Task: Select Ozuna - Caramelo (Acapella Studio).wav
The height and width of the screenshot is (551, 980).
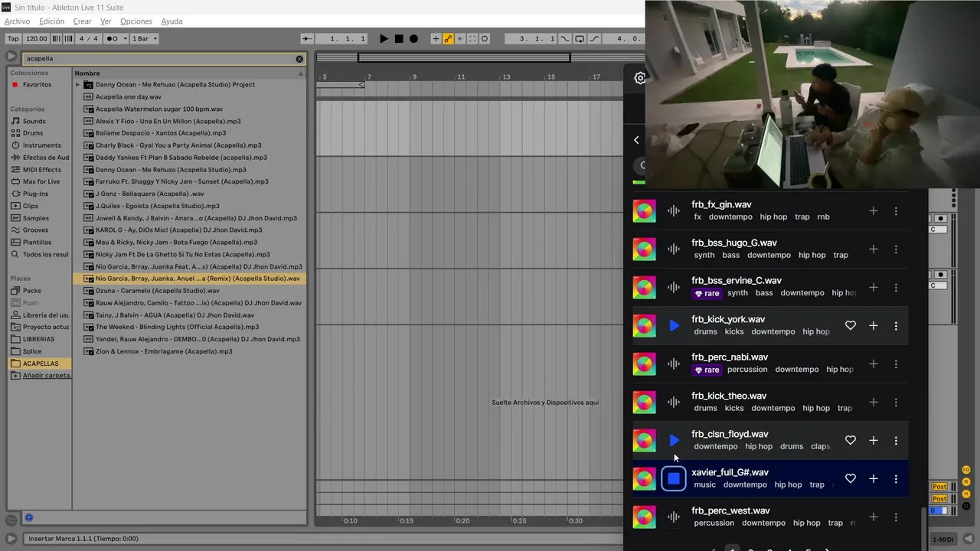Action: (157, 291)
